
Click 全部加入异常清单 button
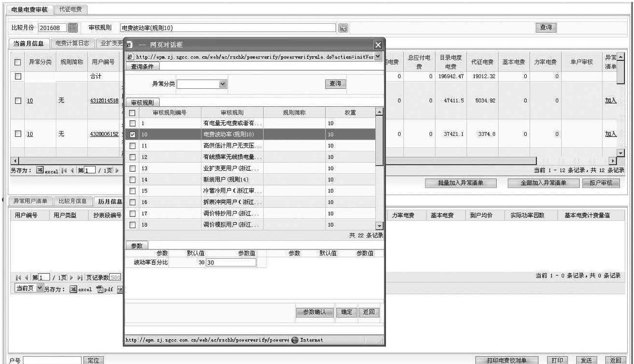[543, 183]
